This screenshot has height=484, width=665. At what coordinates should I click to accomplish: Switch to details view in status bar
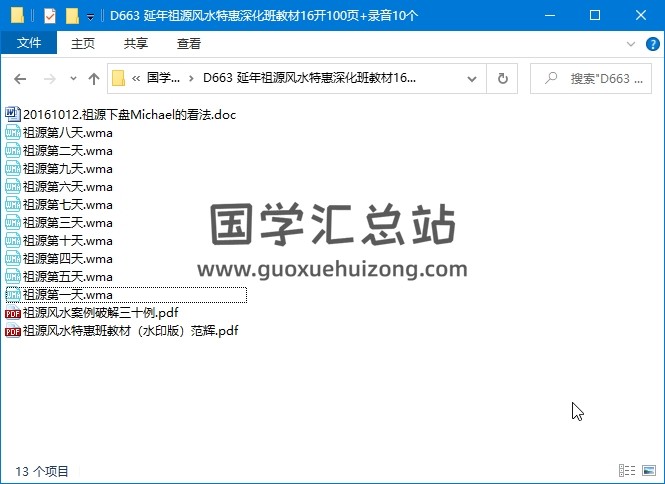pos(627,470)
